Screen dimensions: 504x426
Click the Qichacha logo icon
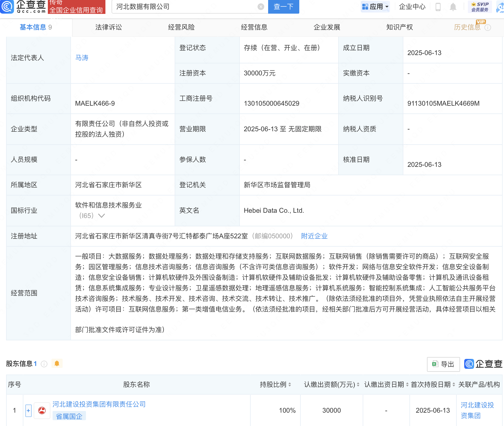7,6
